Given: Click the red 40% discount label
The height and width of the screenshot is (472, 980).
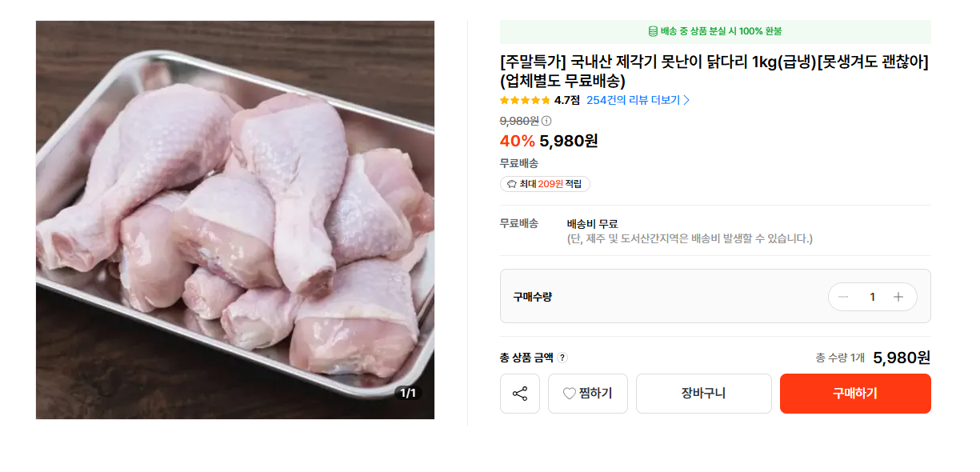Looking at the screenshot, I should (517, 142).
